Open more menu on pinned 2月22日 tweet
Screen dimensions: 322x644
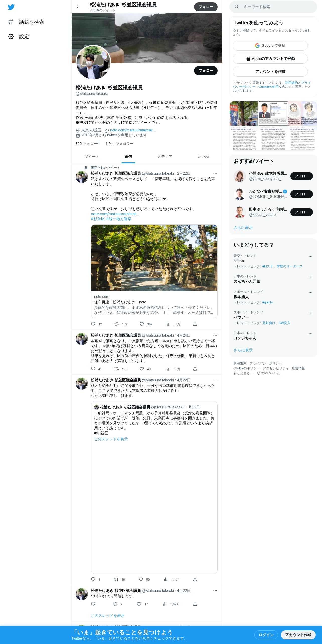(x=215, y=173)
